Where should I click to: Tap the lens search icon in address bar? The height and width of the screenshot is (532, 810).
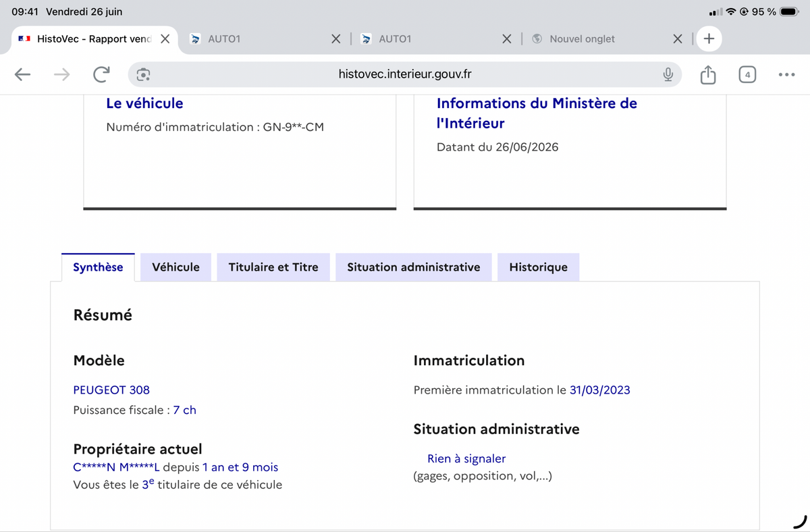click(x=143, y=75)
